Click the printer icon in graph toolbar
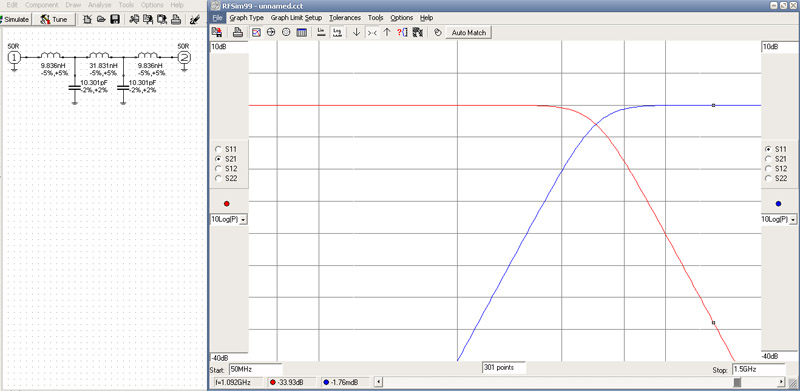This screenshot has width=800, height=391. (x=237, y=32)
